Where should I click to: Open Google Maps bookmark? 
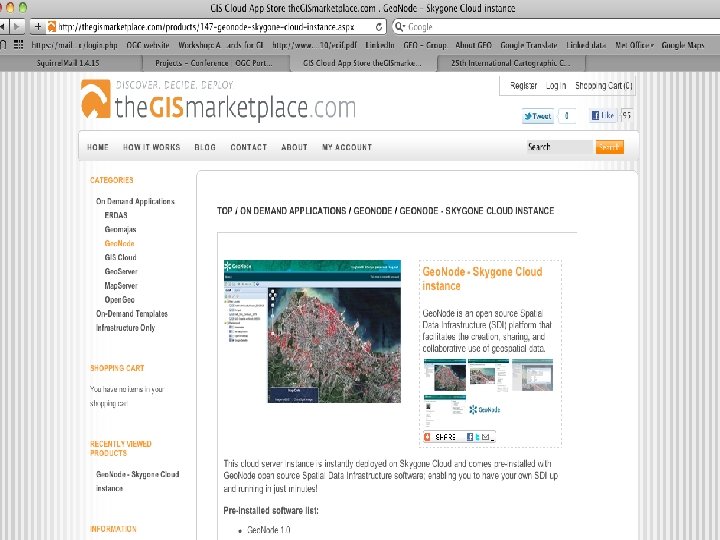pyautogui.click(x=682, y=45)
